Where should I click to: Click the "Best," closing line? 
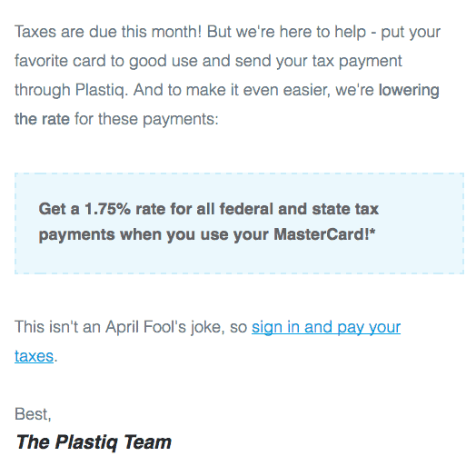coord(33,414)
